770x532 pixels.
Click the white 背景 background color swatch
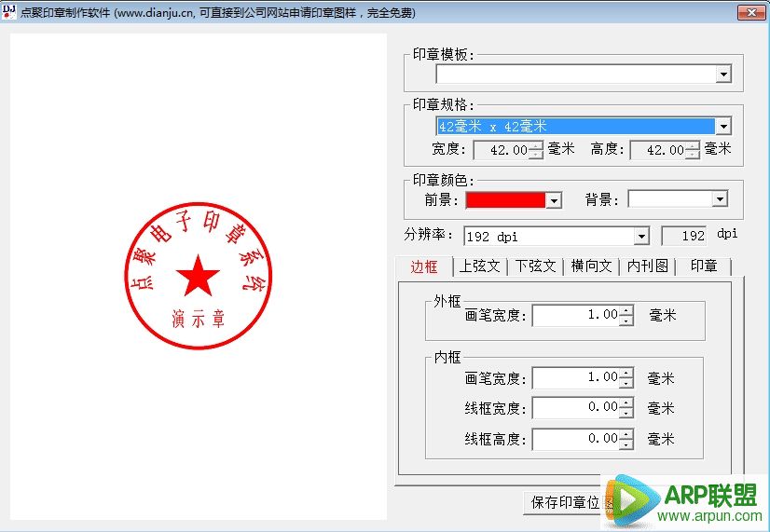pos(670,198)
